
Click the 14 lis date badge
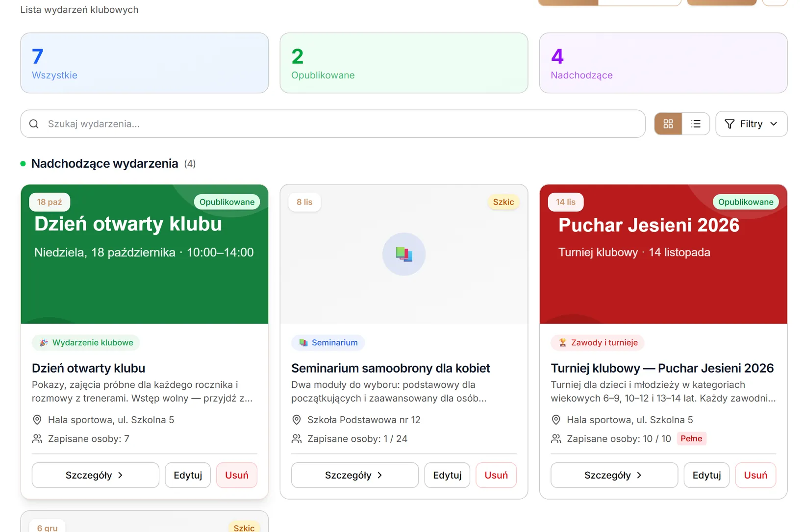(566, 202)
